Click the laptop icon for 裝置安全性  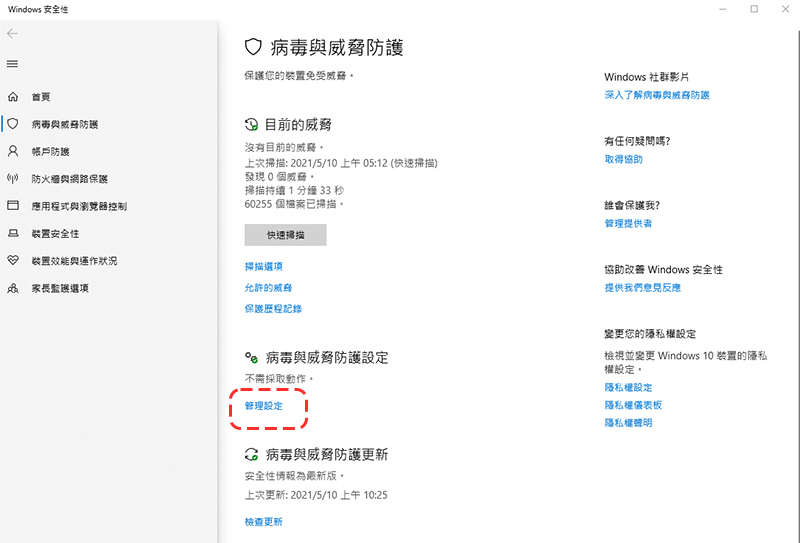[13, 233]
